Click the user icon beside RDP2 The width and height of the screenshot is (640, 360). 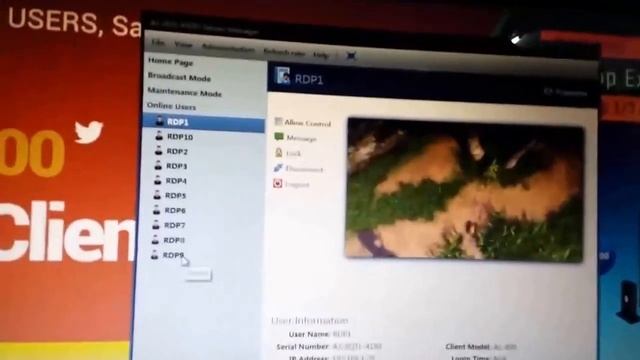pos(158,151)
